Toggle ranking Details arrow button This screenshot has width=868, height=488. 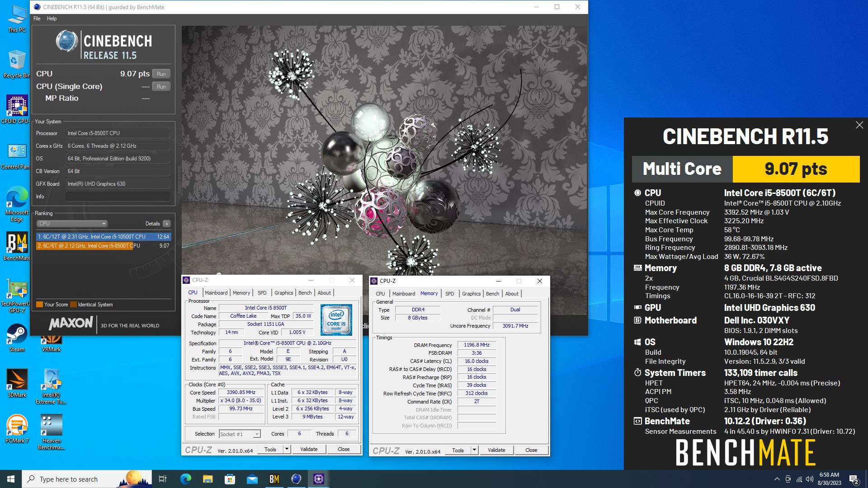(x=167, y=223)
